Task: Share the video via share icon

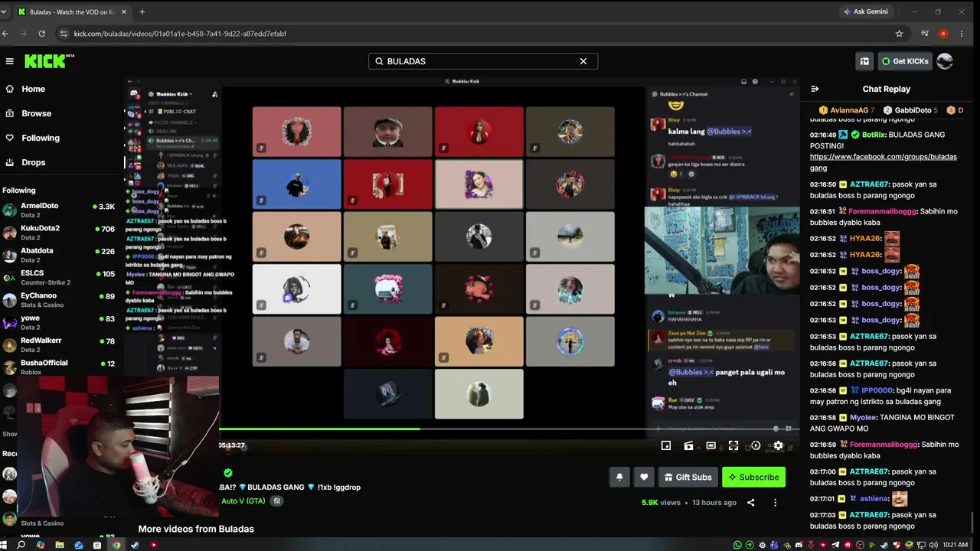Action: coord(750,503)
